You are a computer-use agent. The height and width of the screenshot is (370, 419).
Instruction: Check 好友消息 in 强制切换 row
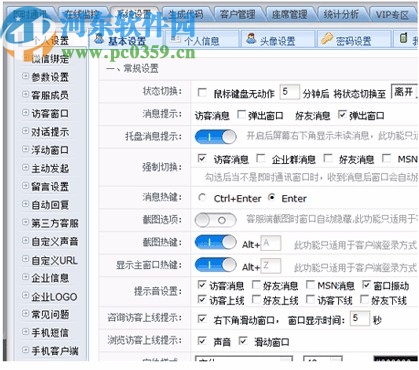[x=328, y=158]
